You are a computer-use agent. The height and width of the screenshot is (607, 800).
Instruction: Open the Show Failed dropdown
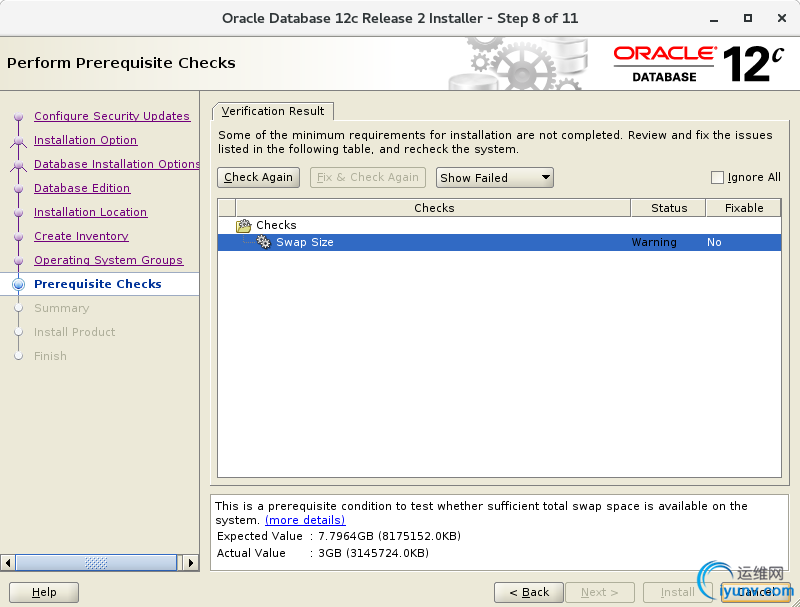[x=494, y=178]
